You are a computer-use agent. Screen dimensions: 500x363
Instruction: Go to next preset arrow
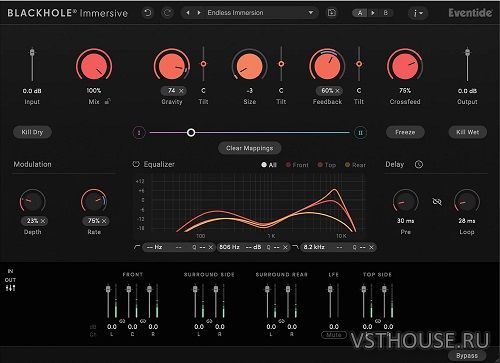tap(199, 13)
